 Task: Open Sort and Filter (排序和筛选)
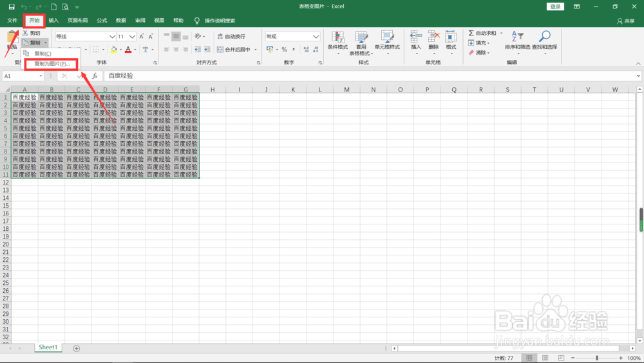coord(517,43)
